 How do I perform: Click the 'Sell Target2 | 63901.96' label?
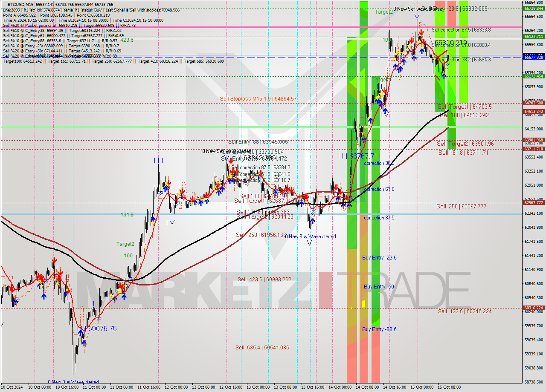point(465,144)
